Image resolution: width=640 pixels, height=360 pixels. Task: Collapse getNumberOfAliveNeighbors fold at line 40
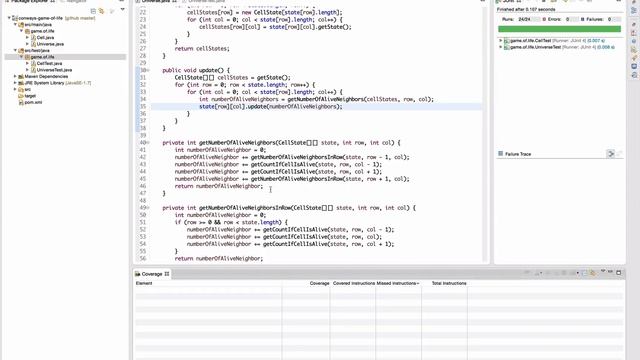[x=148, y=143]
